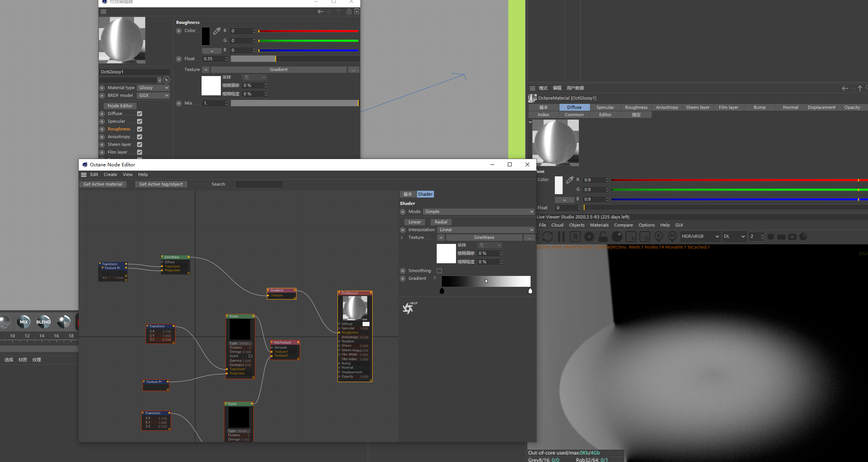Expand the HDR/sRGB color space dropdown

click(700, 236)
